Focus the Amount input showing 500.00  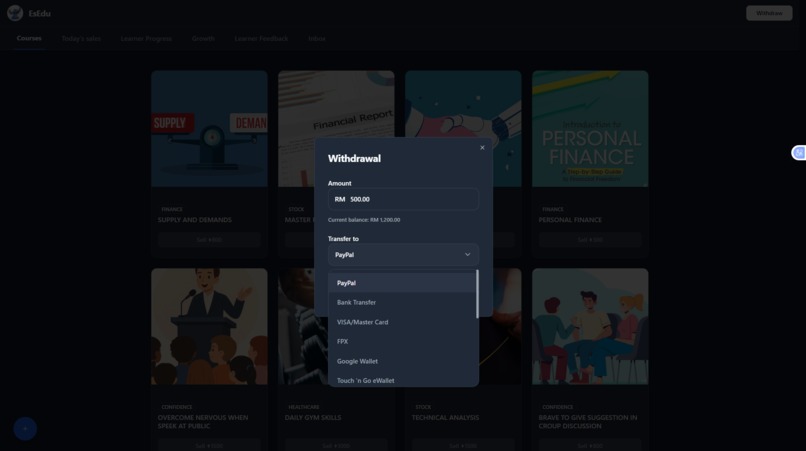[404, 199]
